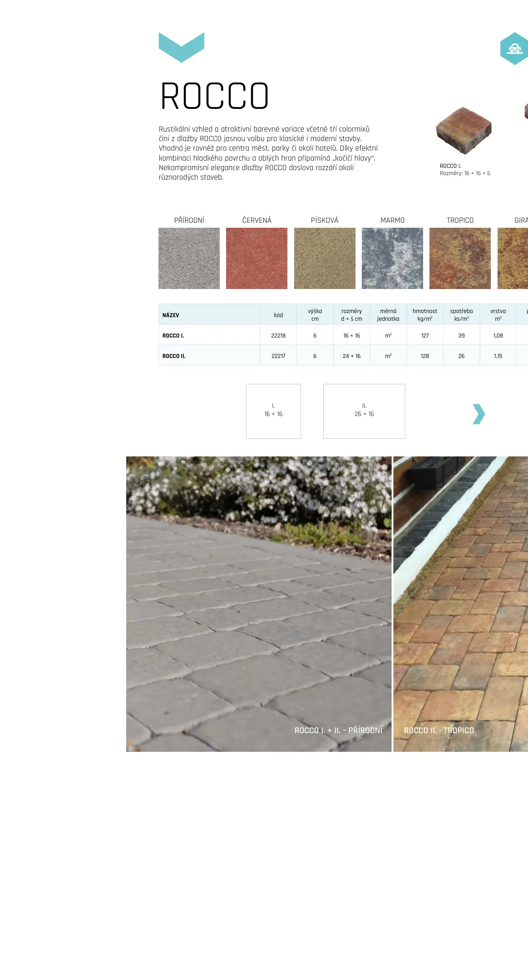The height and width of the screenshot is (980, 528).
Task: Click the ROCCO heading title
Action: (x=215, y=96)
